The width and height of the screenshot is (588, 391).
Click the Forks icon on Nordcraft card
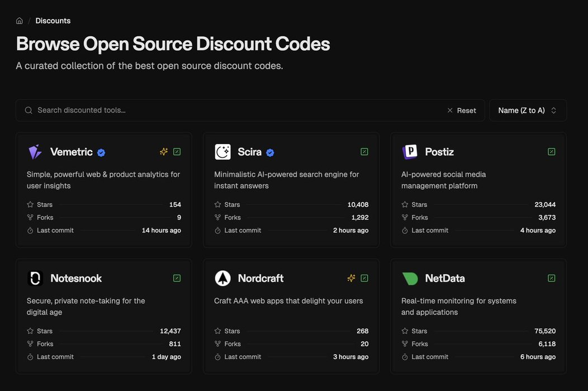pos(217,344)
